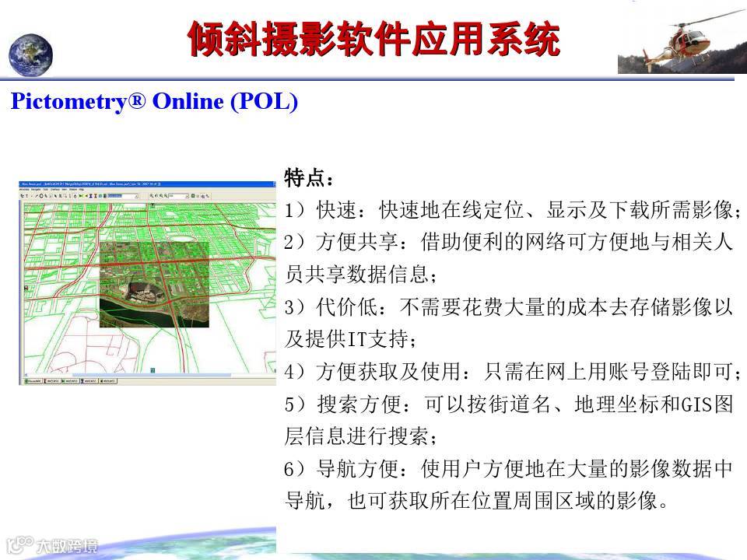Select the leftmost tab below the map
Image resolution: width=747 pixels, height=560 pixels.
[33, 381]
